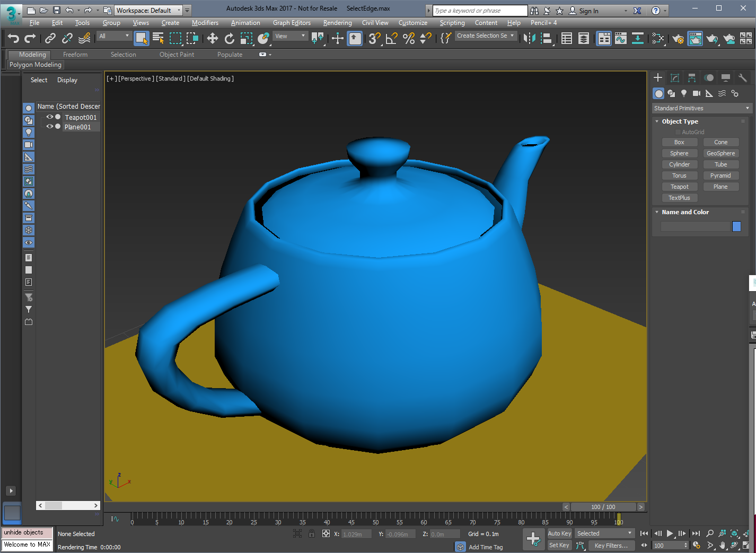Viewport: 756px width, 553px height.
Task: Switch to the Lights category icon
Action: 684,93
